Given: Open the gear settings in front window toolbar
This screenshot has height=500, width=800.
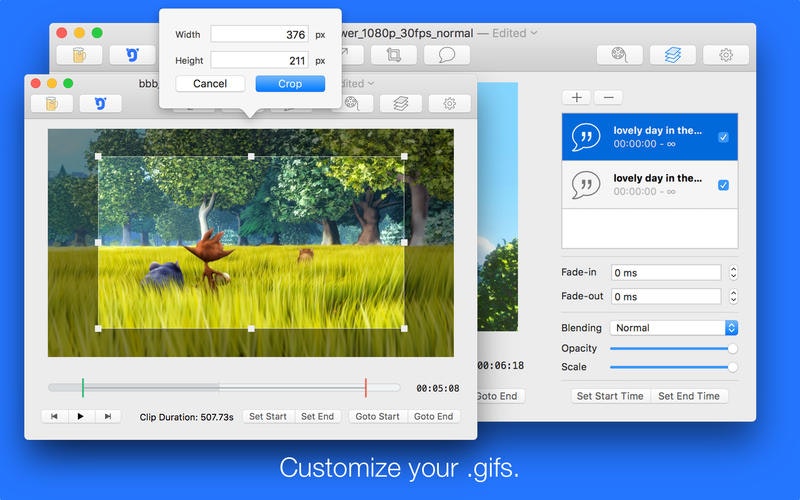Looking at the screenshot, I should [x=449, y=104].
